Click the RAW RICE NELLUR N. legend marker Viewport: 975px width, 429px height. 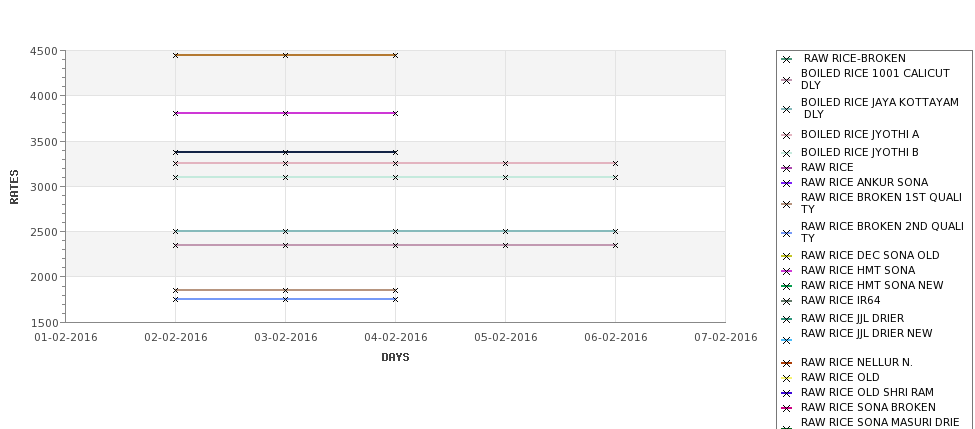pos(786,363)
